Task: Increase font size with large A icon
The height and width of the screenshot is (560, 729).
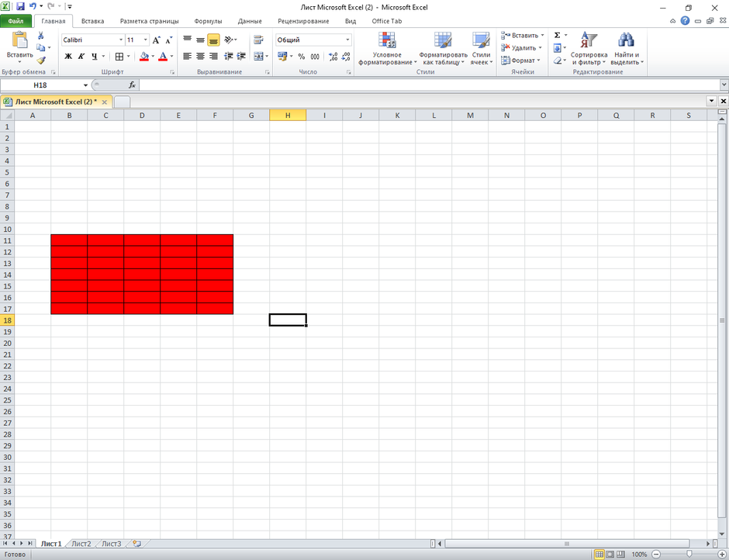Action: [156, 40]
